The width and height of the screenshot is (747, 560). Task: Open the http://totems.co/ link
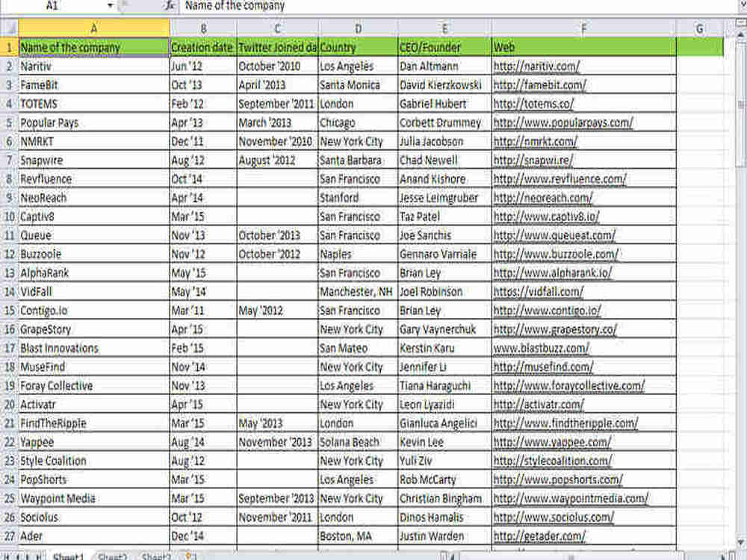coord(533,104)
